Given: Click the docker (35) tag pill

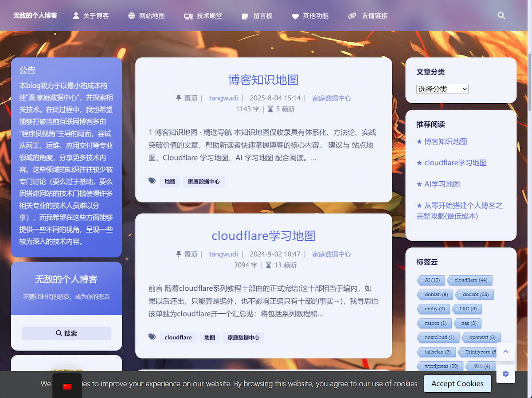Looking at the screenshot, I should pyautogui.click(x=474, y=294).
